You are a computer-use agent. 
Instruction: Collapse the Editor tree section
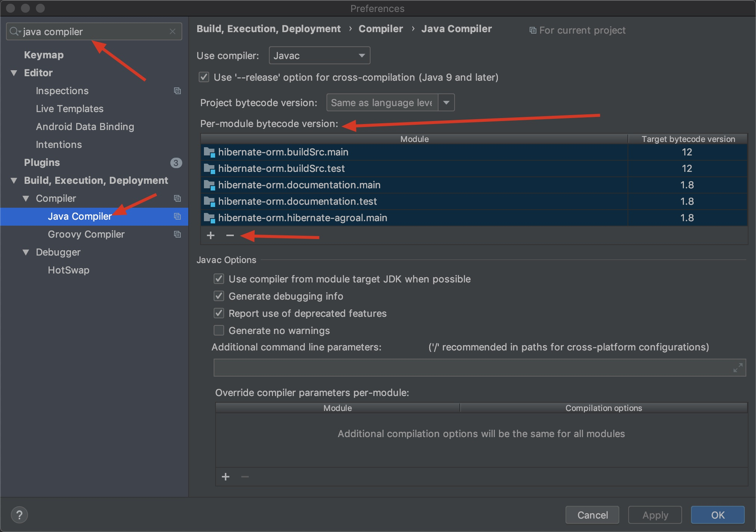tap(14, 73)
